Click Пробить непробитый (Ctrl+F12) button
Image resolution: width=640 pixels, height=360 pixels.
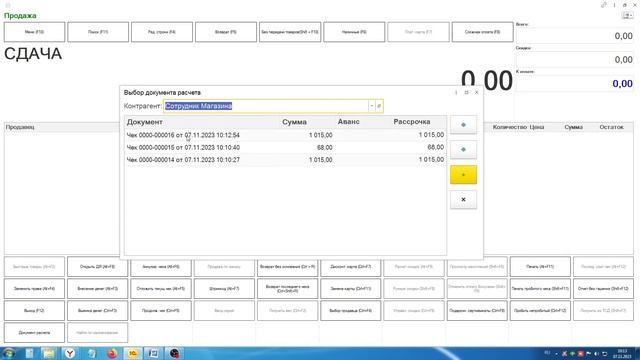(540, 311)
